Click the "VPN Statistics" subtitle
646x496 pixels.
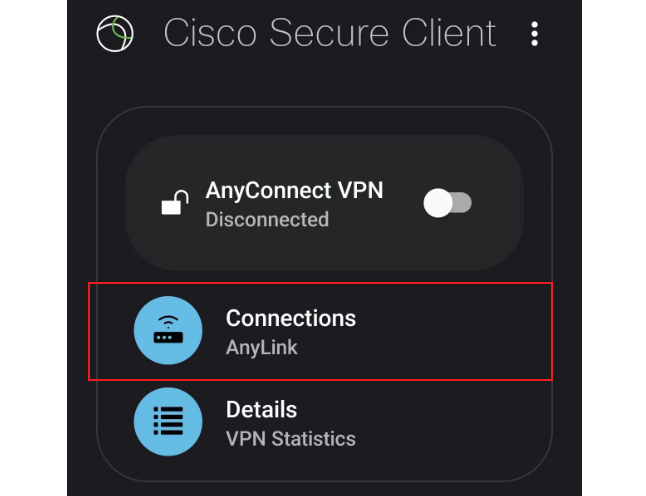[290, 438]
